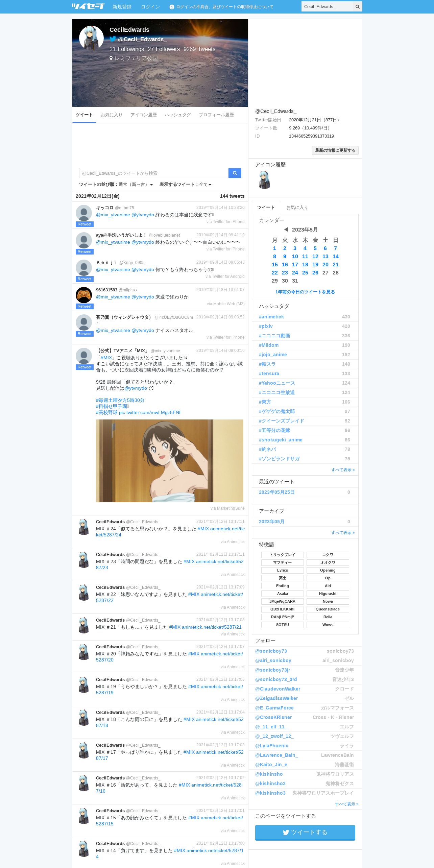This screenshot has height=868, width=434.
Task: Open animetick.net/ticket/5287/21 link
Action: coord(212,627)
